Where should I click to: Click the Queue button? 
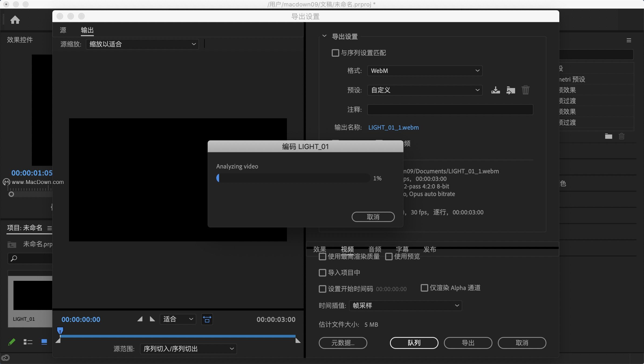[414, 343]
